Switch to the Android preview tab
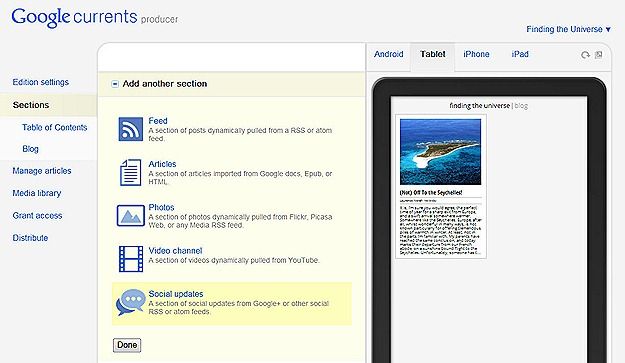This screenshot has width=625, height=363. coord(389,54)
